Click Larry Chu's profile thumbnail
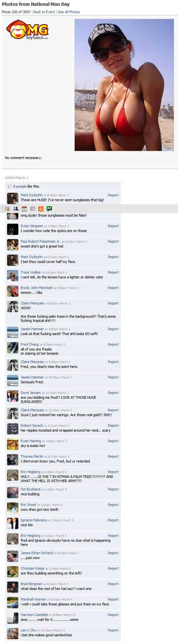 13,634
